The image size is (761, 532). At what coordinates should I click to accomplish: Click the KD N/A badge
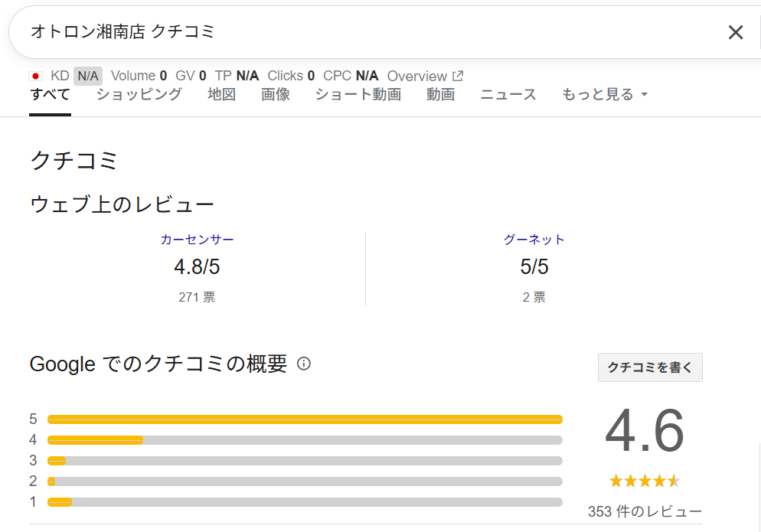(x=87, y=76)
